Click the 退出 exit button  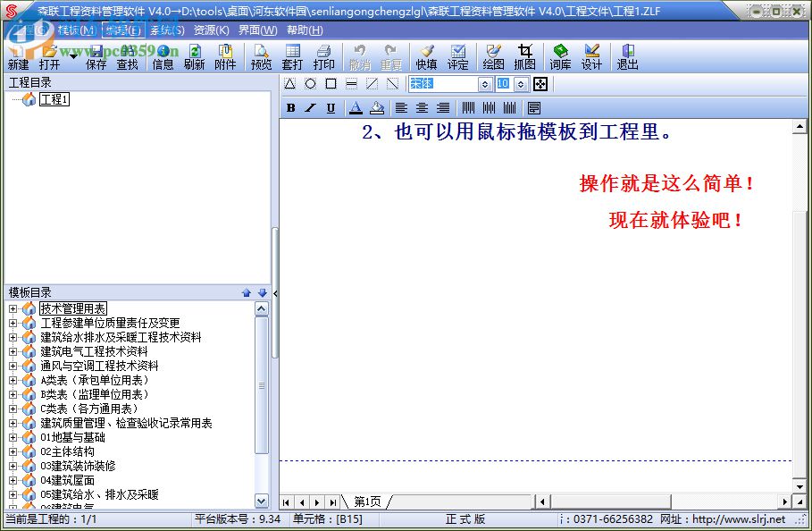click(x=626, y=55)
